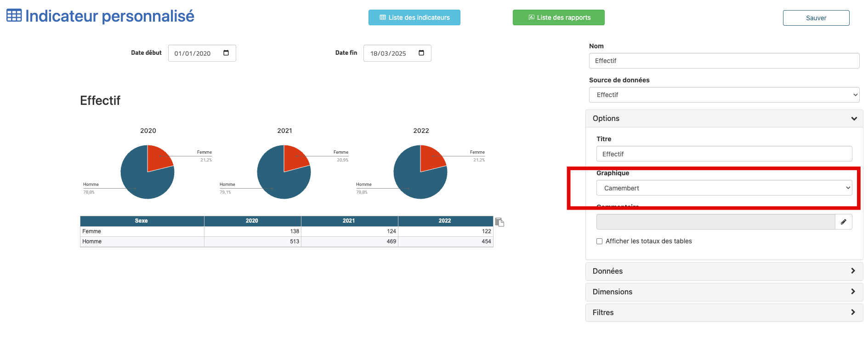The width and height of the screenshot is (868, 362).
Task: Click the Homme 79,1% label in the 2021 chart
Action: click(227, 188)
